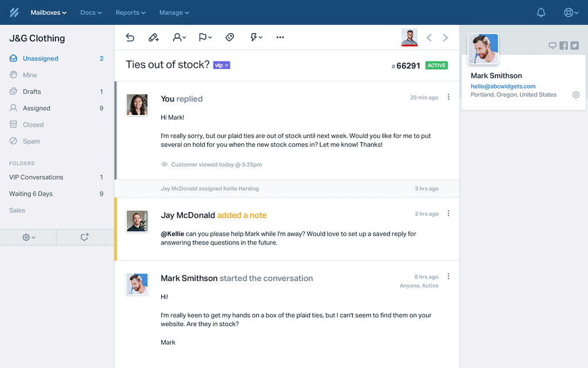
Task: Open the assign user dropdown
Action: click(x=179, y=37)
